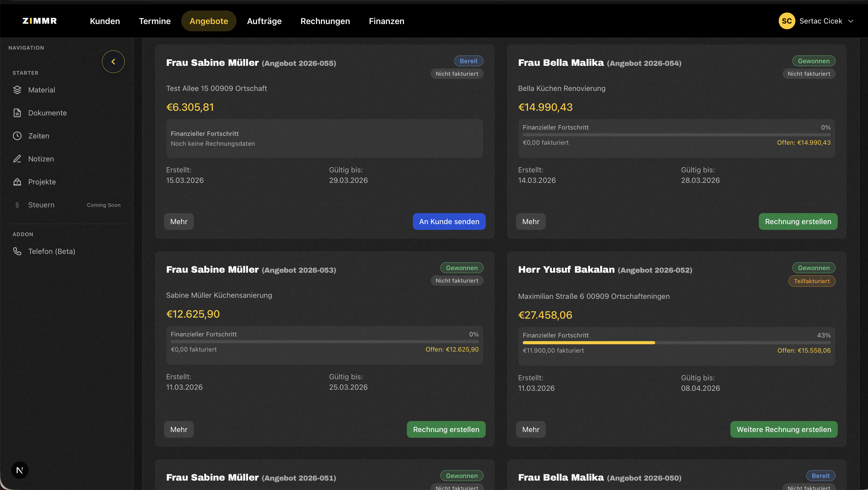This screenshot has width=868, height=490.
Task: Click the Projekte briefcase icon
Action: [17, 182]
